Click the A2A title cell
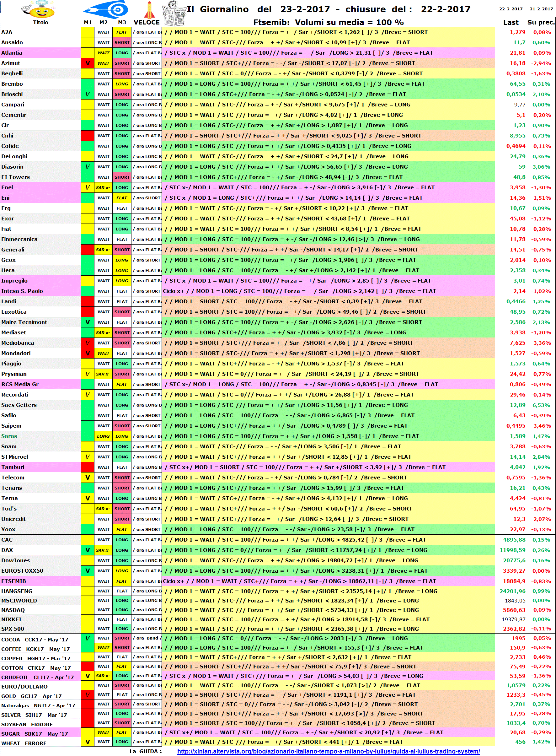 (x=40, y=32)
